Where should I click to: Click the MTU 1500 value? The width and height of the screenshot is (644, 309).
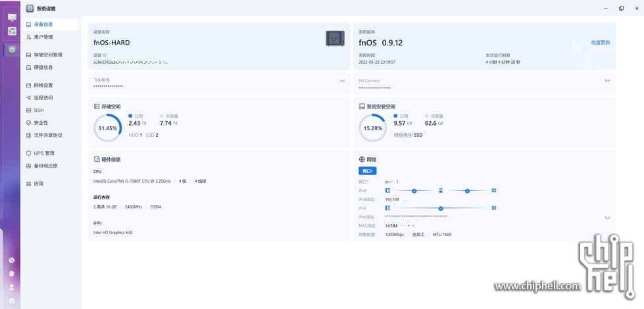pos(442,235)
